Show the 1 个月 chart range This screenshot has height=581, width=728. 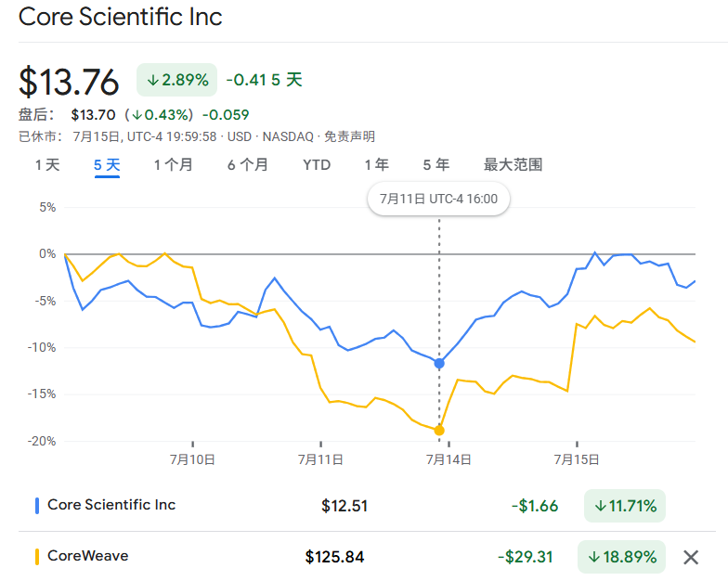tap(174, 165)
